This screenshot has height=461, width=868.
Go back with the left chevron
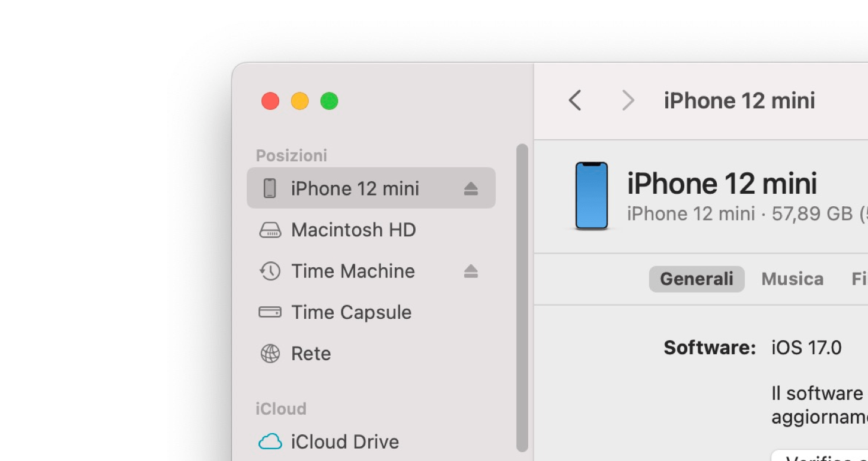[575, 101]
